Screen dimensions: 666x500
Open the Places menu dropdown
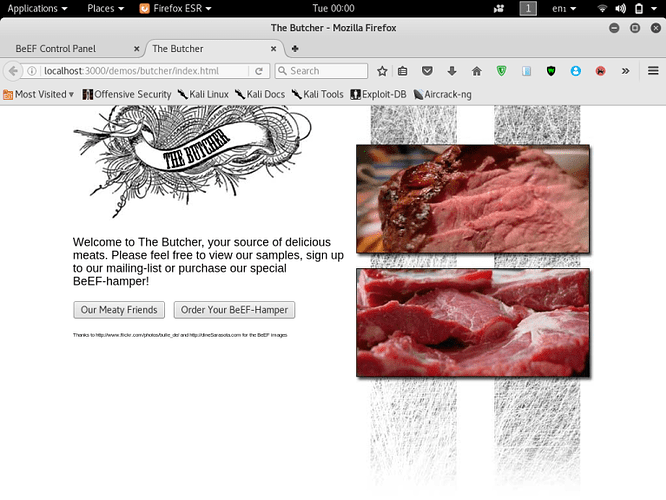[105, 8]
